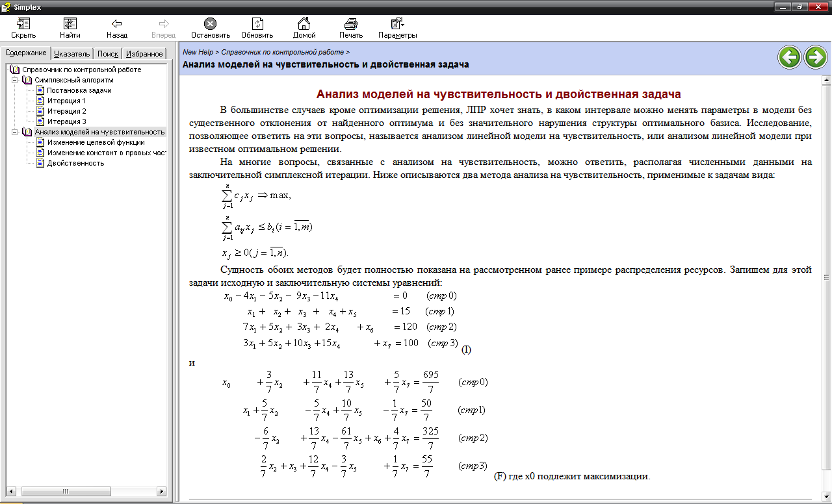Click the content pane scroll-up arrow

827,81
